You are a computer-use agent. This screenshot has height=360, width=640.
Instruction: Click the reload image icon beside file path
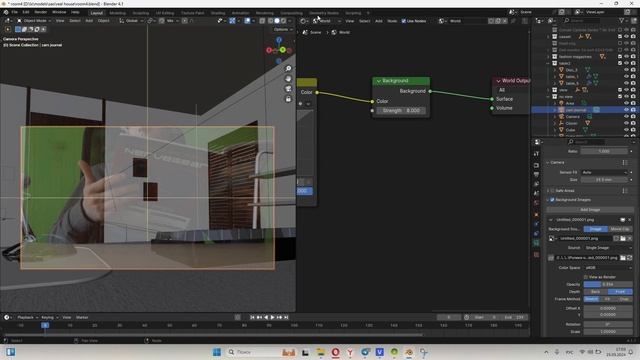point(629,258)
